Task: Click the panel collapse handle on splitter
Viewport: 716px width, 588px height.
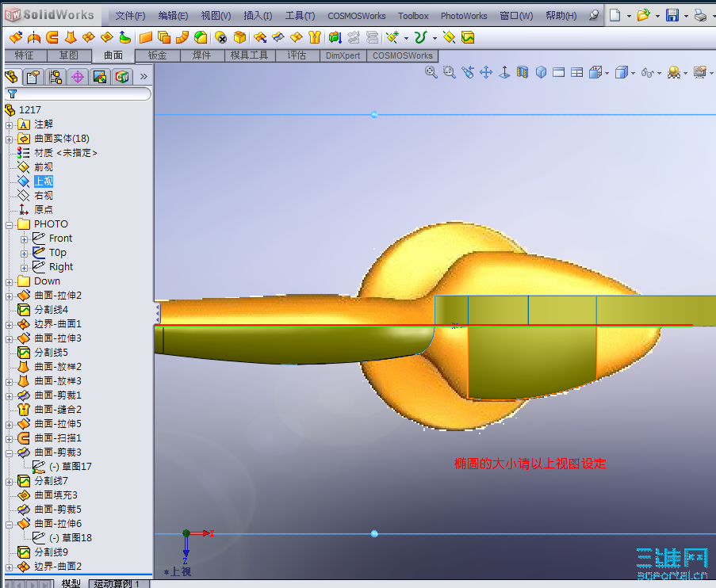Action: click(158, 314)
